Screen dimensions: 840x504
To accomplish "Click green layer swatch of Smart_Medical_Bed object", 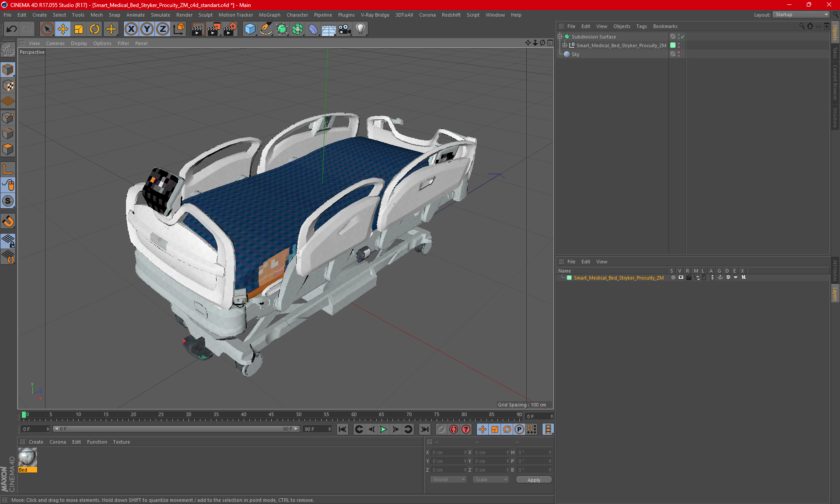I will point(673,45).
